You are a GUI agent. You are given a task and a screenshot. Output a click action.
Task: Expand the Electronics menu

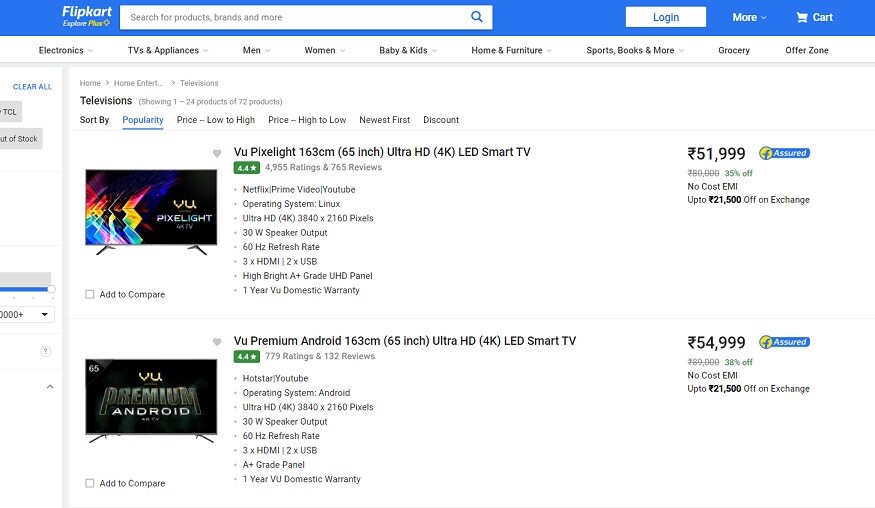point(66,50)
